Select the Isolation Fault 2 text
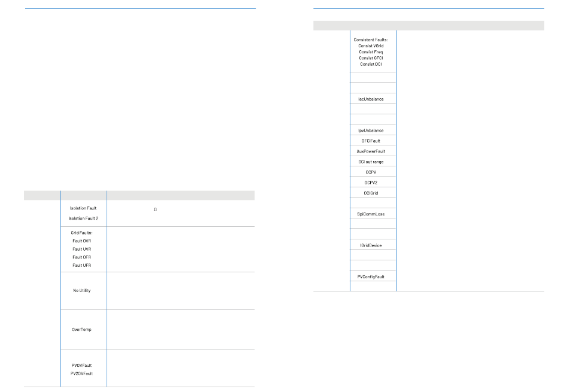569x392 pixels. pyautogui.click(x=83, y=218)
